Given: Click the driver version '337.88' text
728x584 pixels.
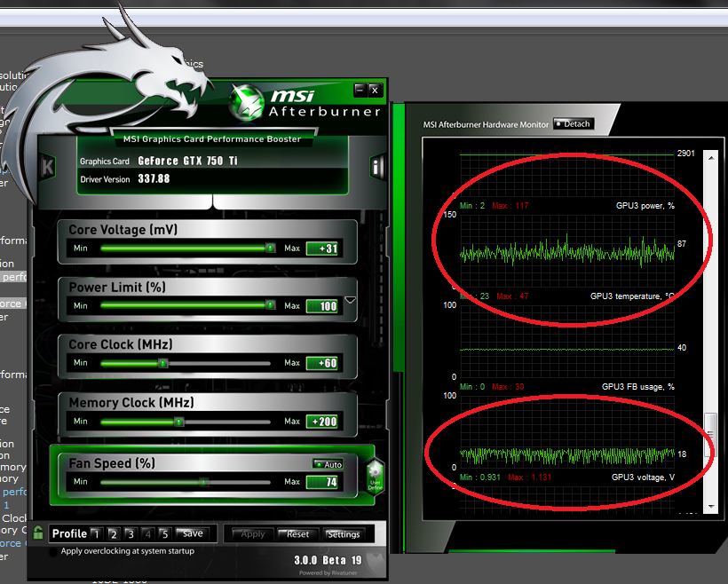Looking at the screenshot, I should (154, 178).
